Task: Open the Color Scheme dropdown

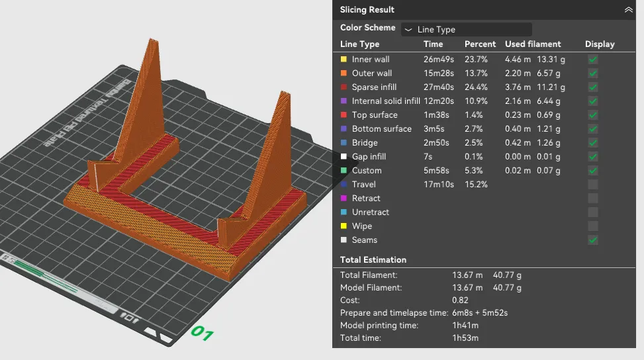Action: 466,30
